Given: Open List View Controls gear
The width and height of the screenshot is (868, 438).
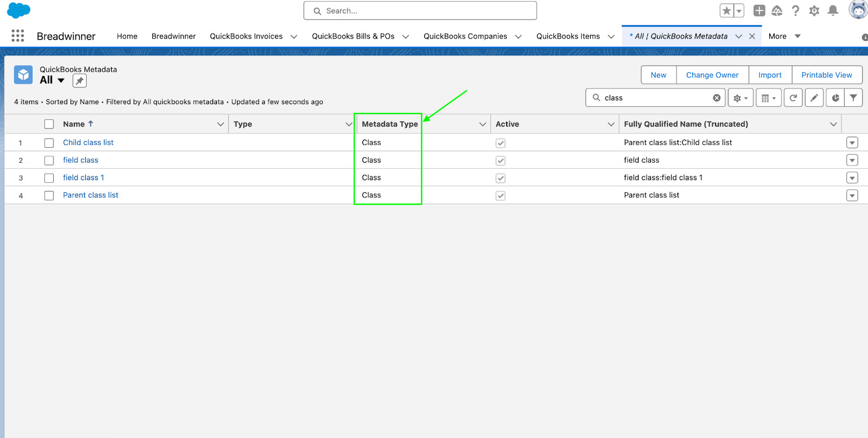Looking at the screenshot, I should (x=741, y=98).
